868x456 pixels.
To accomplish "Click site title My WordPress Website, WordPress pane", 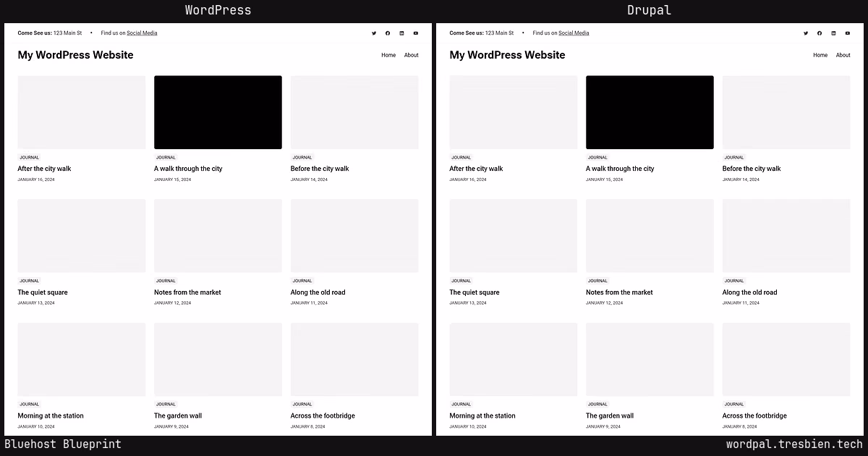I will click(75, 55).
